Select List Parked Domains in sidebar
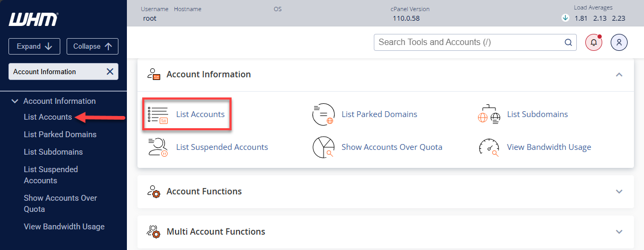Image resolution: width=644 pixels, height=250 pixels. [60, 135]
